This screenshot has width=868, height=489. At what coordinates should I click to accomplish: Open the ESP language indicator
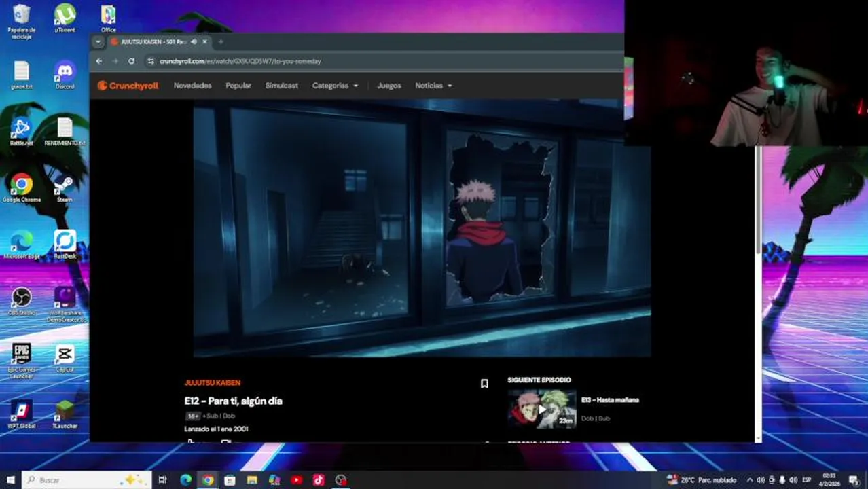(807, 480)
